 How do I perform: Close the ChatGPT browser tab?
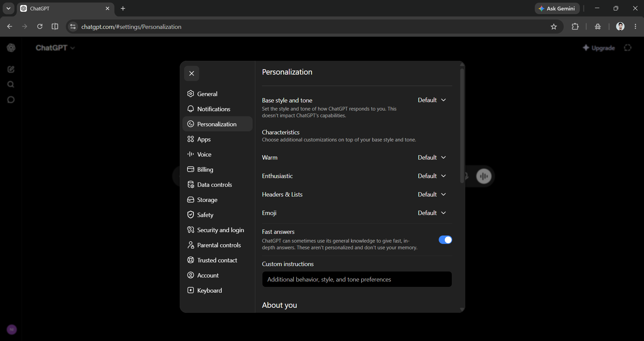[x=108, y=8]
